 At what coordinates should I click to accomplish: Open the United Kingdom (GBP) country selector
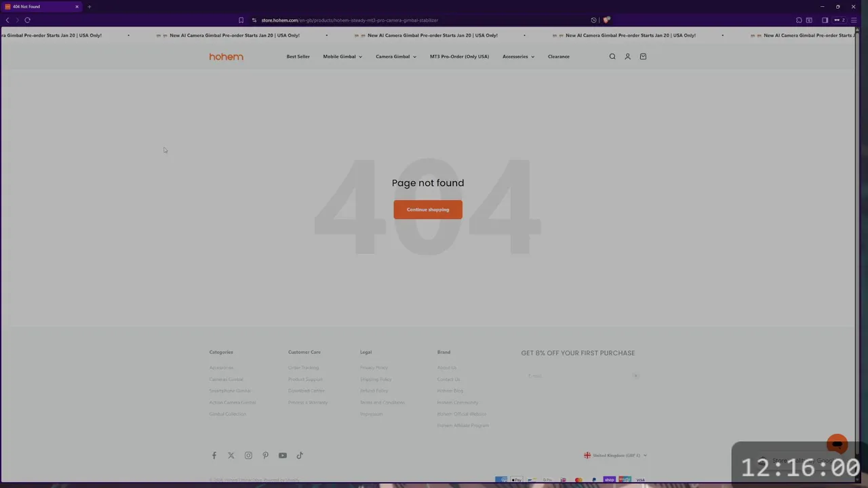(616, 455)
